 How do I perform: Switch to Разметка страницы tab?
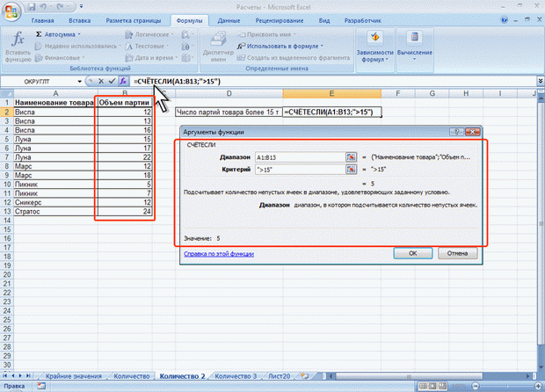point(134,21)
